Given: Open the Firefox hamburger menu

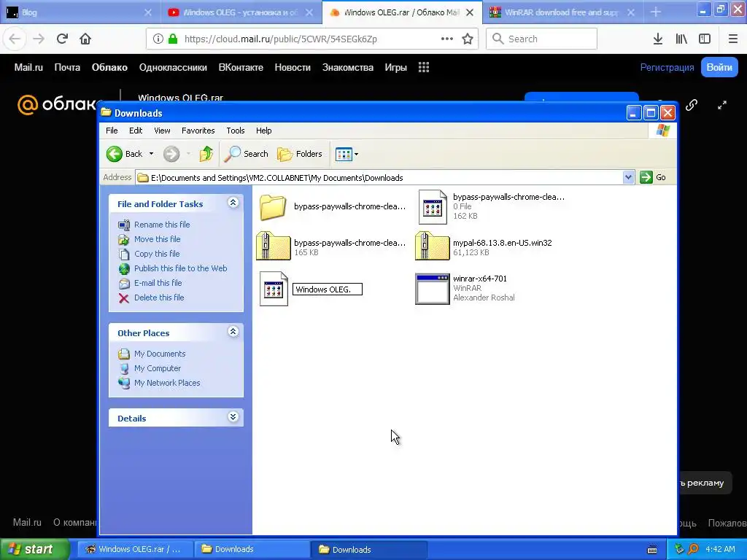Looking at the screenshot, I should (x=733, y=39).
